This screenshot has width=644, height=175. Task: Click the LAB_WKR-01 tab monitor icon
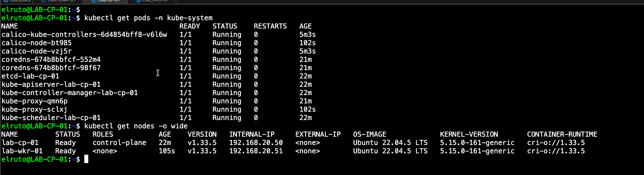point(138,1)
